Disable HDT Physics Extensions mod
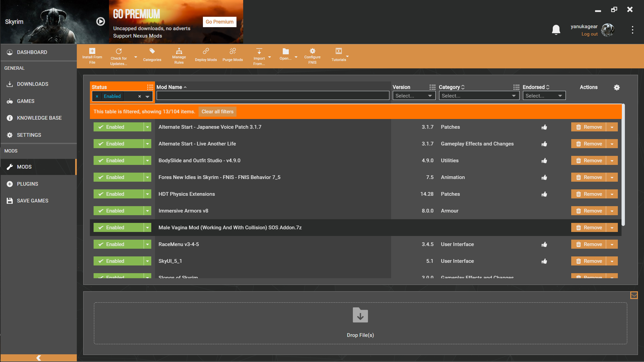This screenshot has height=362, width=644. [x=118, y=194]
